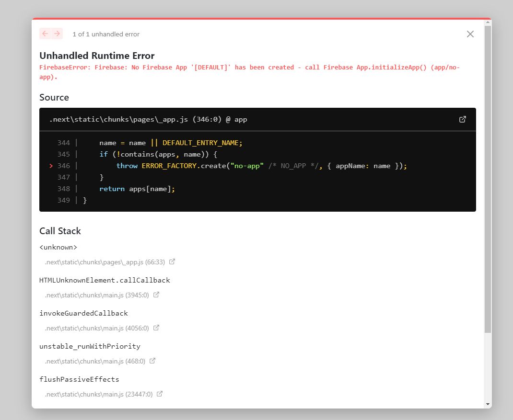Click the main.js (3945:0) file path
This screenshot has width=513, height=420.
coord(97,295)
